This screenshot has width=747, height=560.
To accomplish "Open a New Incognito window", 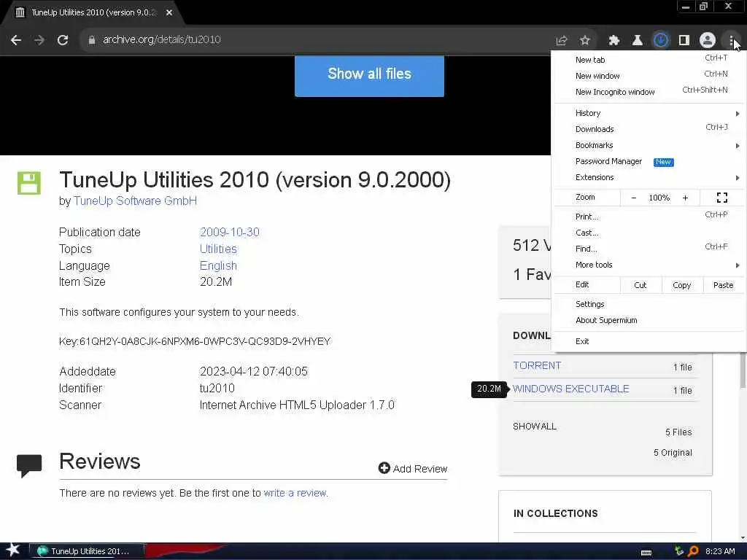I will [649, 92].
